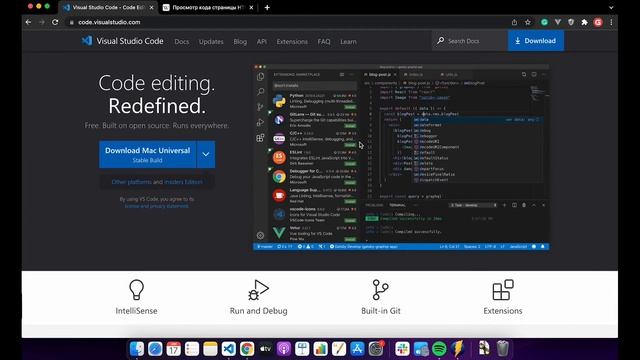The width and height of the screenshot is (640, 360).
Task: Go to the Blog section
Action: 240,42
